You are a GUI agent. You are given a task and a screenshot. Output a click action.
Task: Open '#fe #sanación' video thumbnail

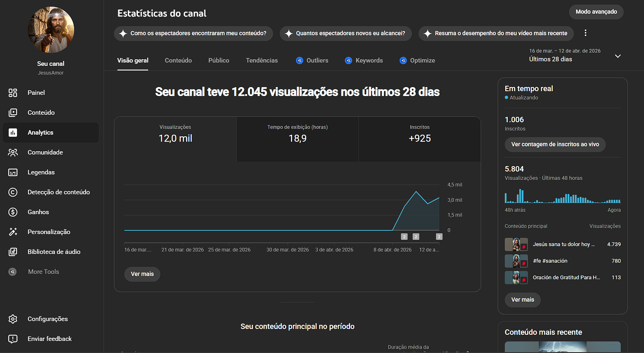point(516,261)
